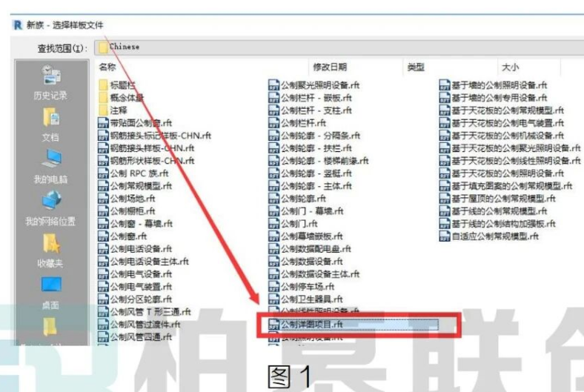584x392 pixels.
Task: Select the file 公制栏杆 - 嵌板.rft
Action: click(x=311, y=98)
